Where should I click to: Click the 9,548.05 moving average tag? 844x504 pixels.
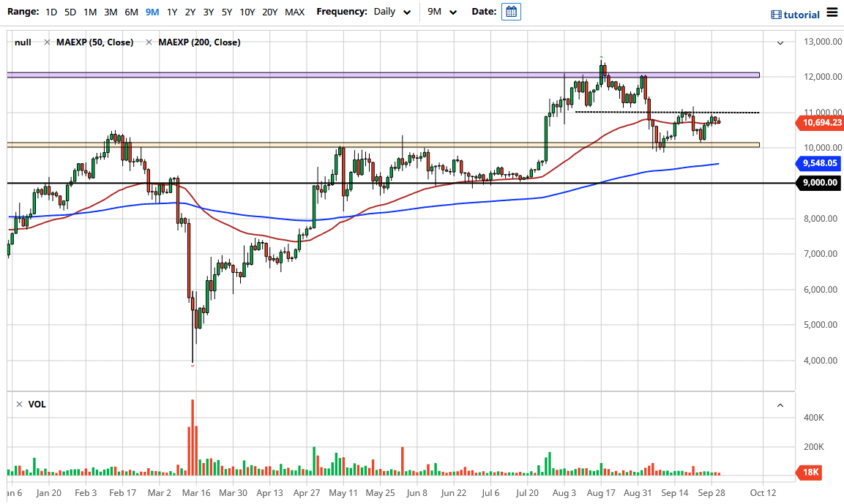point(819,163)
